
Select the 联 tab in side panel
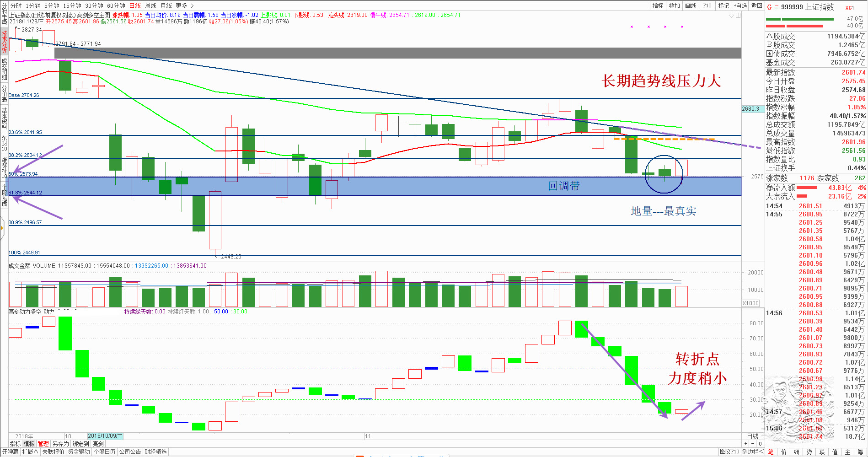(822, 452)
